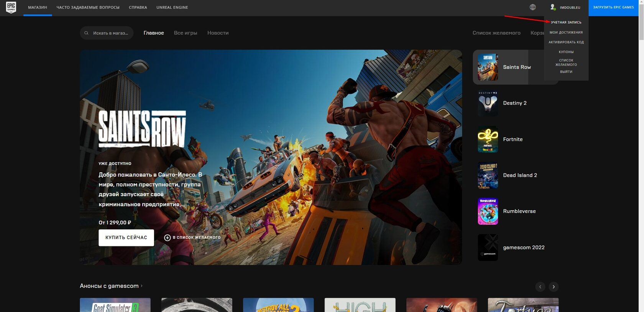Screen dimensions: 644x312
Task: Click the plus icon for wishlist
Action: click(x=167, y=238)
